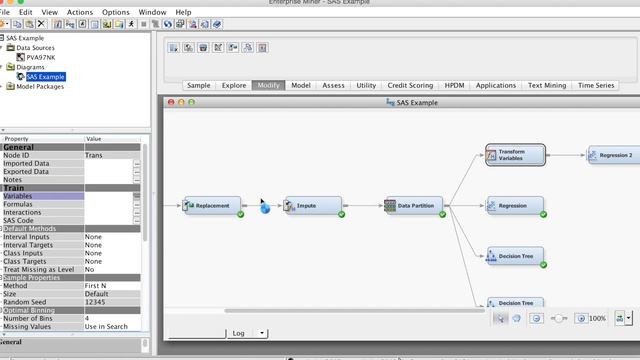Open the Actions menu
Image resolution: width=640 pixels, height=360 pixels.
tap(80, 12)
